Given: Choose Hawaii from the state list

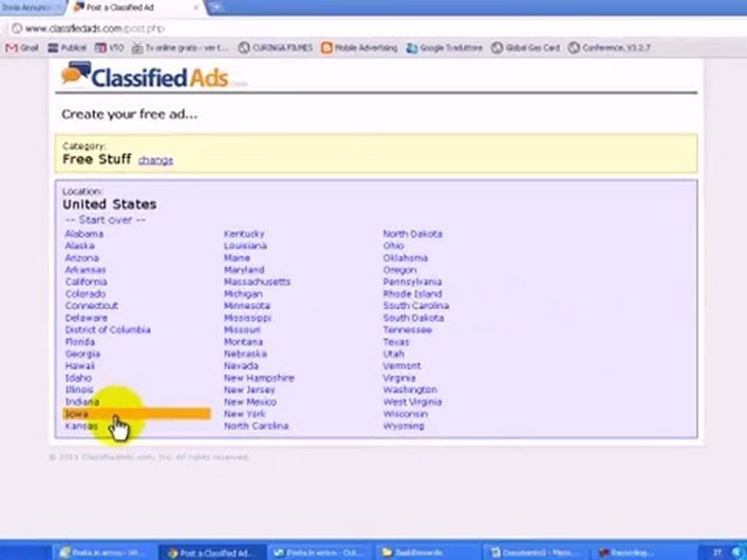Looking at the screenshot, I should pyautogui.click(x=80, y=366).
